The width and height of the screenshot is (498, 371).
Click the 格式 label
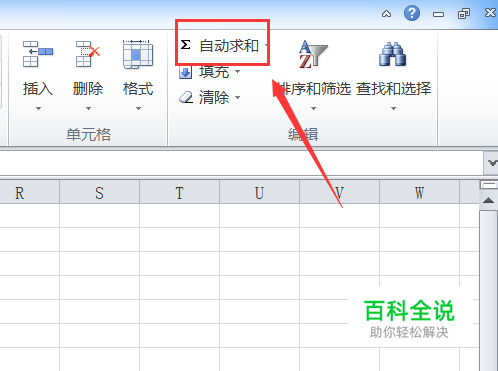click(138, 89)
